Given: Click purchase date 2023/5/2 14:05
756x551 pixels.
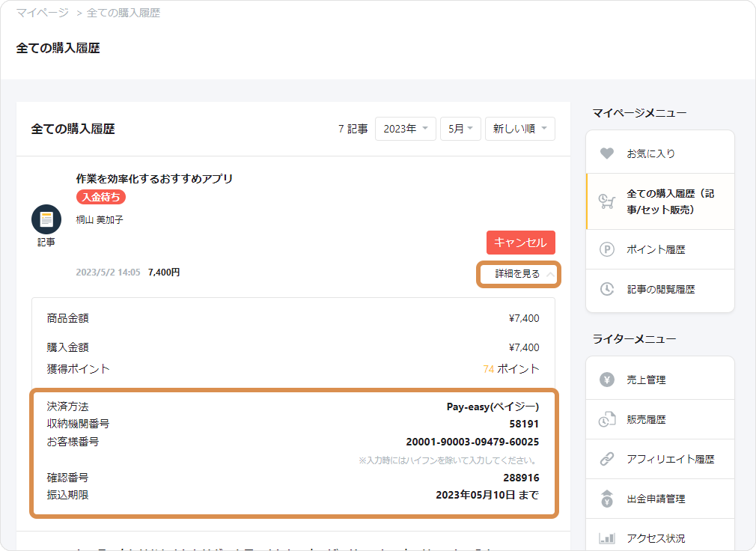Looking at the screenshot, I should tap(108, 273).
